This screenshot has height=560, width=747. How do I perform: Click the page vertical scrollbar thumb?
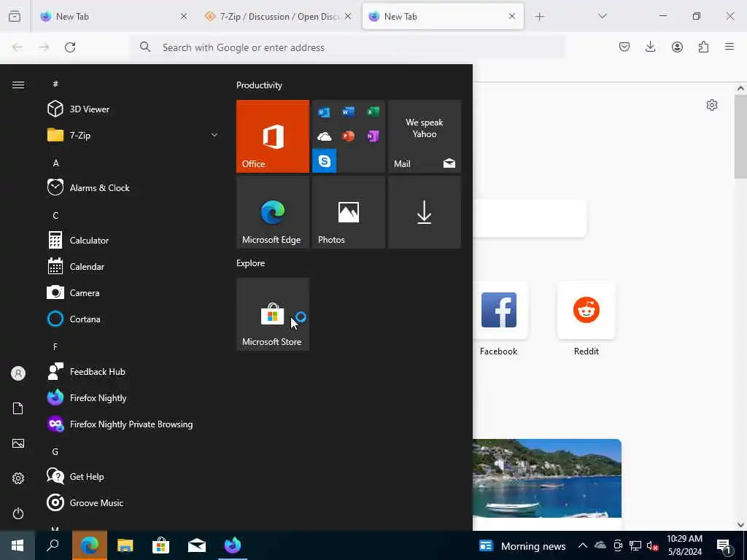coord(740,136)
